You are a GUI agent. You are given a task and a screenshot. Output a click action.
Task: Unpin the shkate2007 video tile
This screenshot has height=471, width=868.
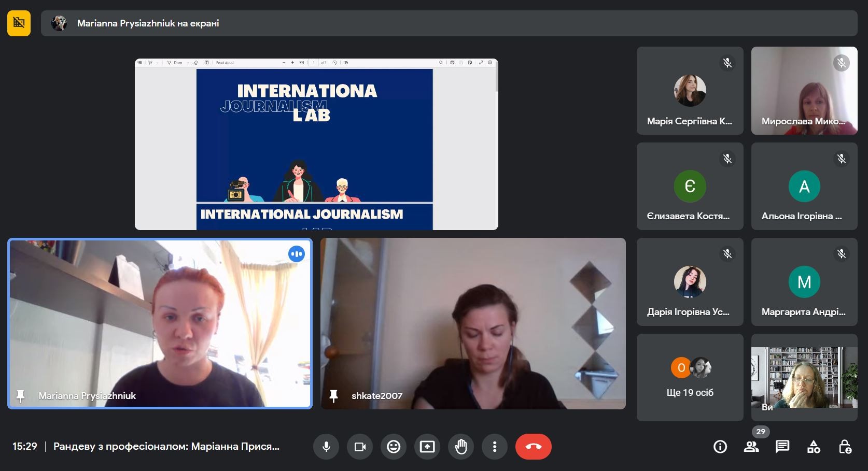pyautogui.click(x=333, y=396)
